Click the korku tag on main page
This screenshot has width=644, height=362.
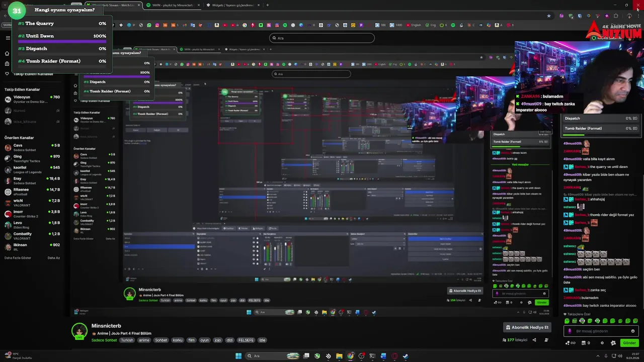click(x=178, y=340)
